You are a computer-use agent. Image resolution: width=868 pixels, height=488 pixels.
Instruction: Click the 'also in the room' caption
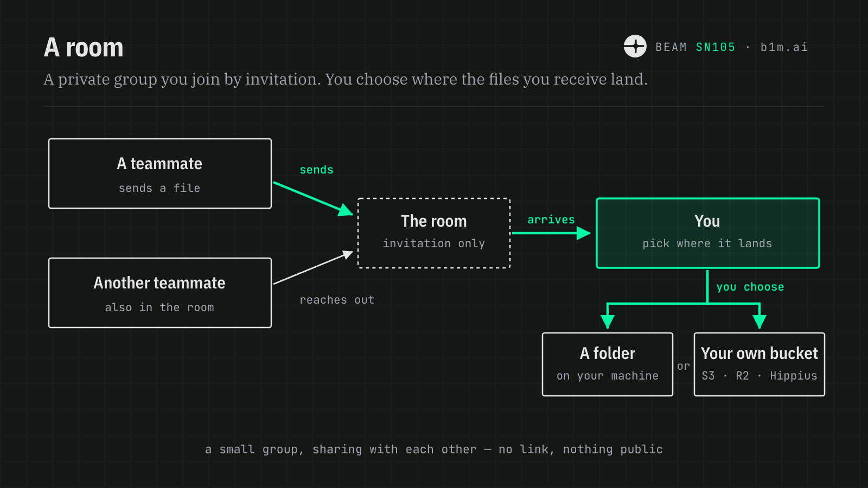159,307
